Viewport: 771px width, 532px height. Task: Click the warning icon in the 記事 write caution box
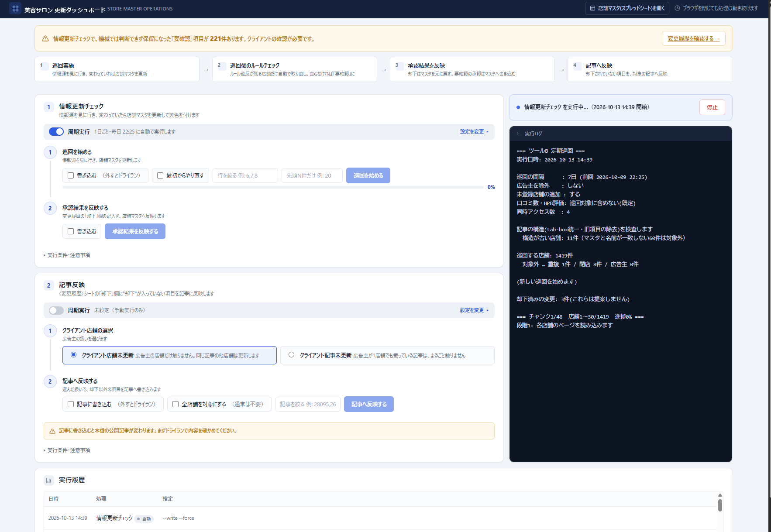[52, 431]
